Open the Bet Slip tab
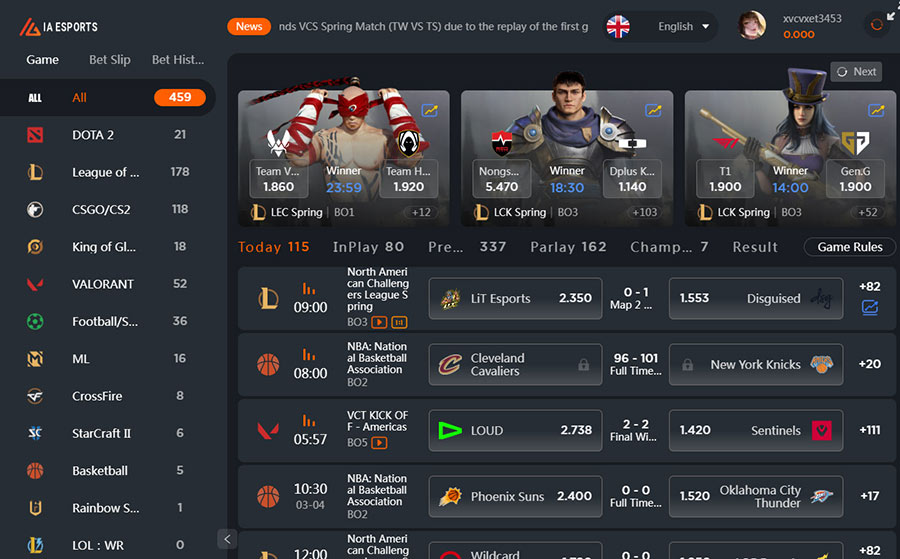Viewport: 900px width, 559px height. (x=110, y=60)
